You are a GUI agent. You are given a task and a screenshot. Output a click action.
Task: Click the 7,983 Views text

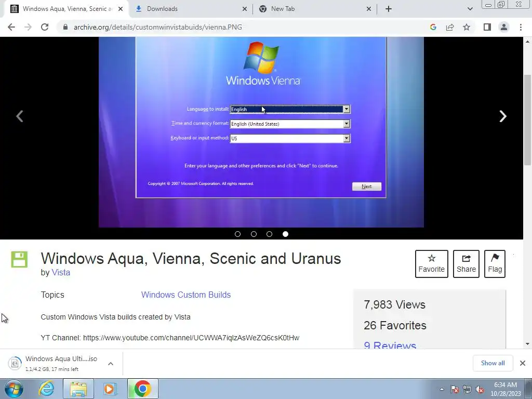click(395, 304)
